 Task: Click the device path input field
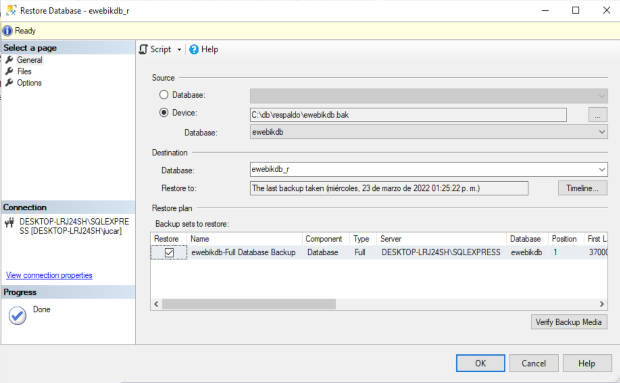(x=408, y=115)
